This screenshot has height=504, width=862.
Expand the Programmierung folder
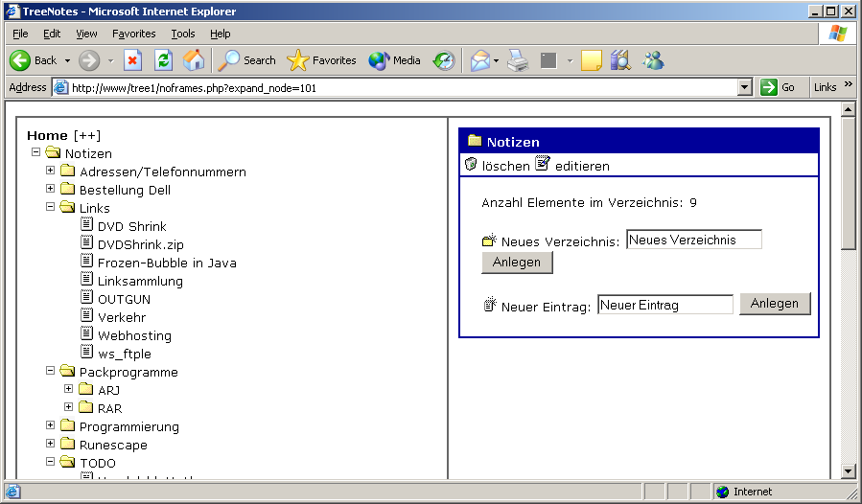click(51, 424)
